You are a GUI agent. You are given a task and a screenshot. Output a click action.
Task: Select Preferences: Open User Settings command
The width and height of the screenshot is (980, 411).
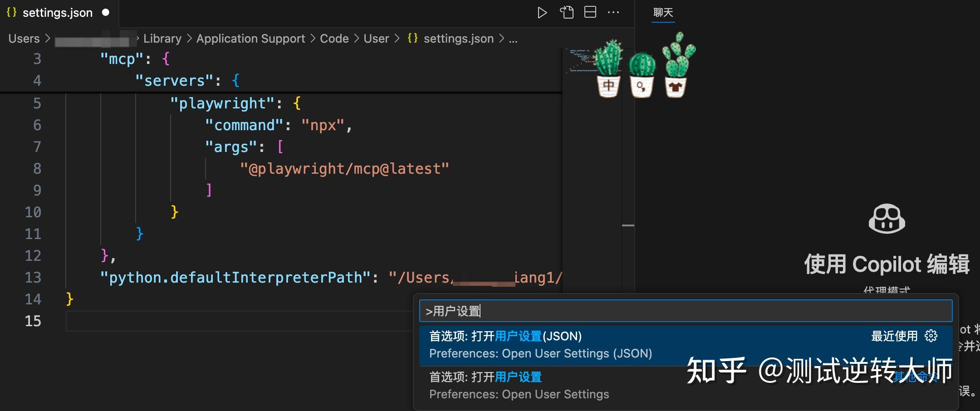click(x=519, y=386)
